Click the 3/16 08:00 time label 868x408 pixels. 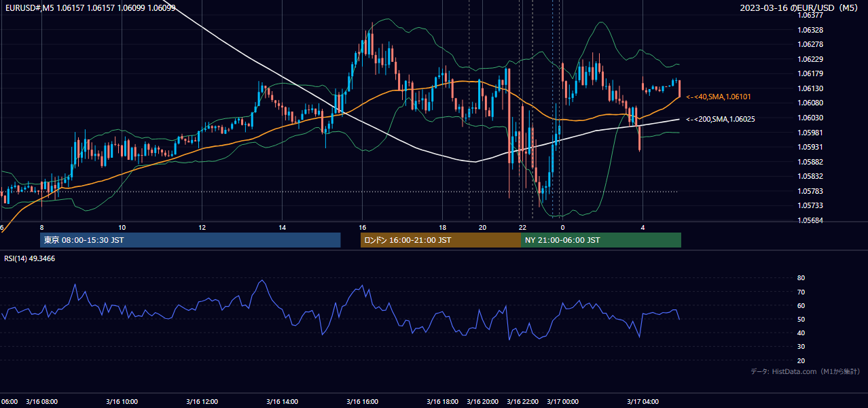pos(42,402)
